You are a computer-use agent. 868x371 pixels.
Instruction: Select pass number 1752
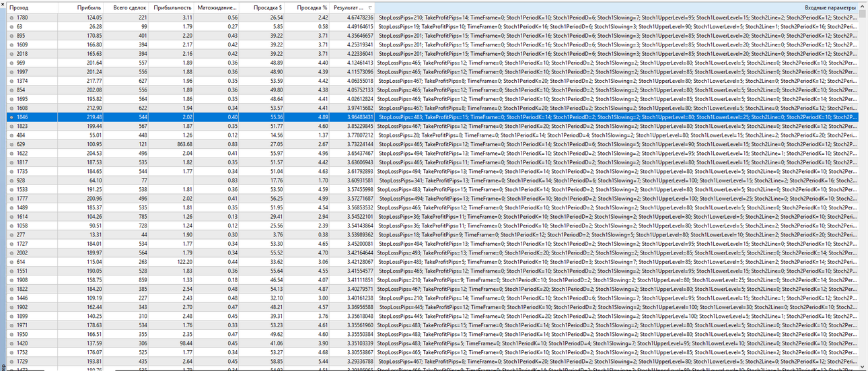coord(22,353)
